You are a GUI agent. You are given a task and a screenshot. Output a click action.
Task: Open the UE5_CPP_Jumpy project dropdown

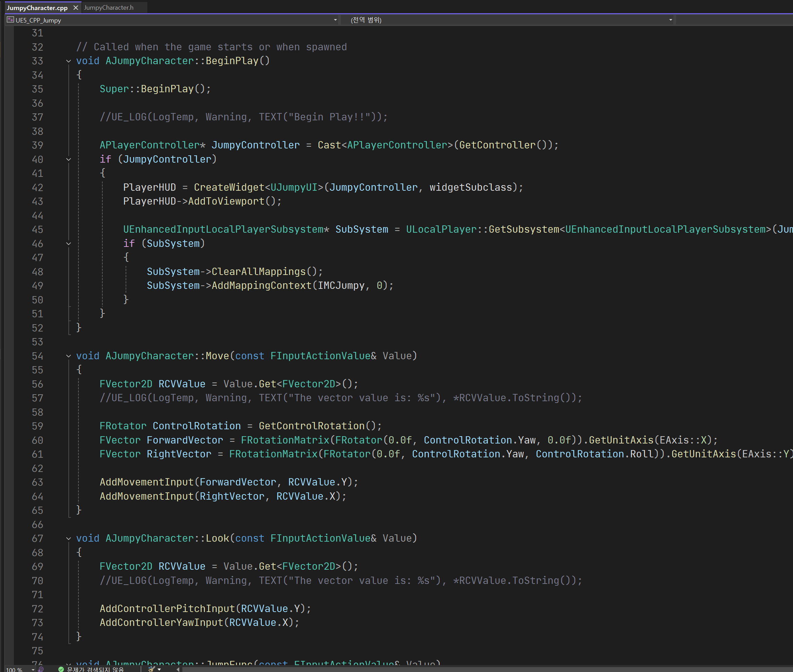tap(335, 20)
